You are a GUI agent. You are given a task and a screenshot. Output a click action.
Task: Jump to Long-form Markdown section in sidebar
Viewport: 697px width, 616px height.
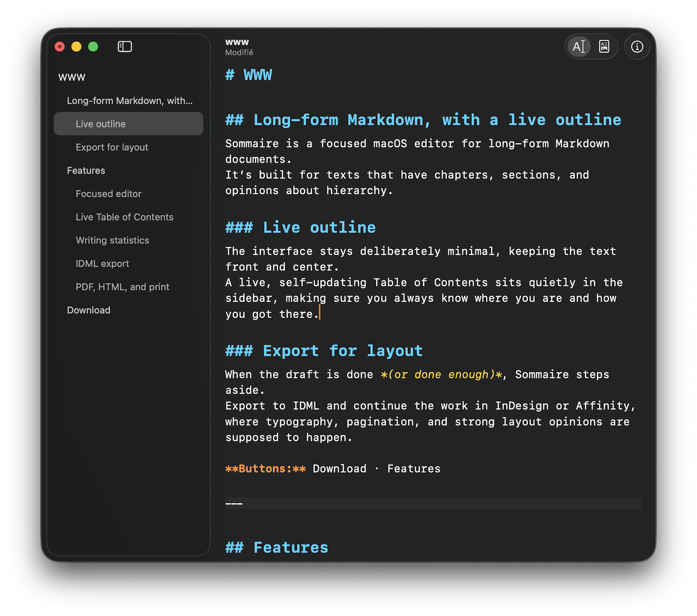[x=130, y=101]
